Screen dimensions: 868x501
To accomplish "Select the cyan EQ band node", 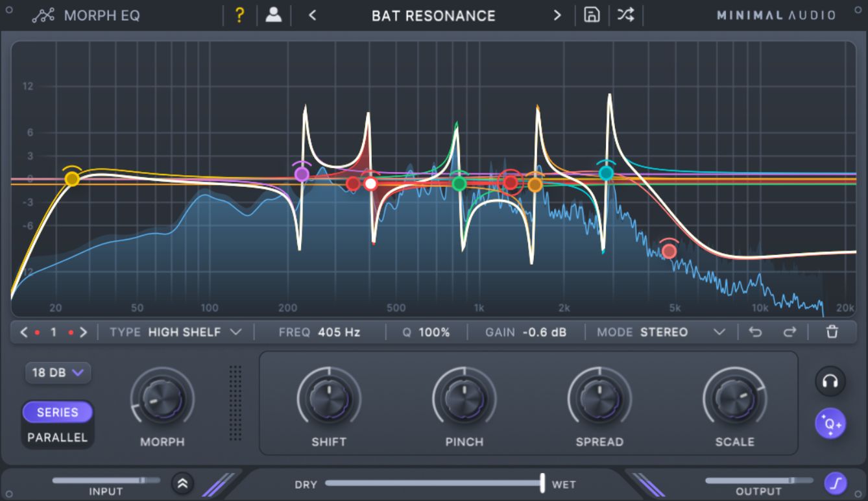I will [x=606, y=173].
